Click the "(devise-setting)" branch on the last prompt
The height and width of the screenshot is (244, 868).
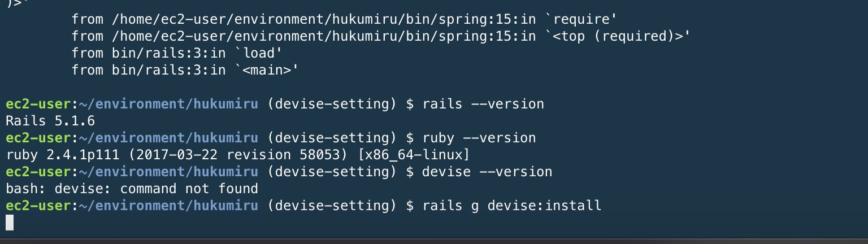tap(332, 206)
